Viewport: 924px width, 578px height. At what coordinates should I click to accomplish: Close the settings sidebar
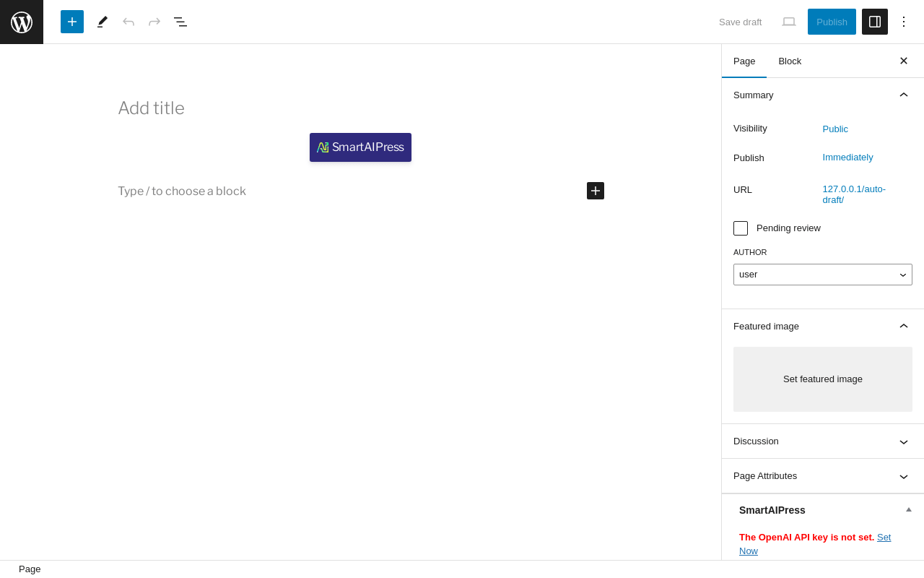pos(904,61)
